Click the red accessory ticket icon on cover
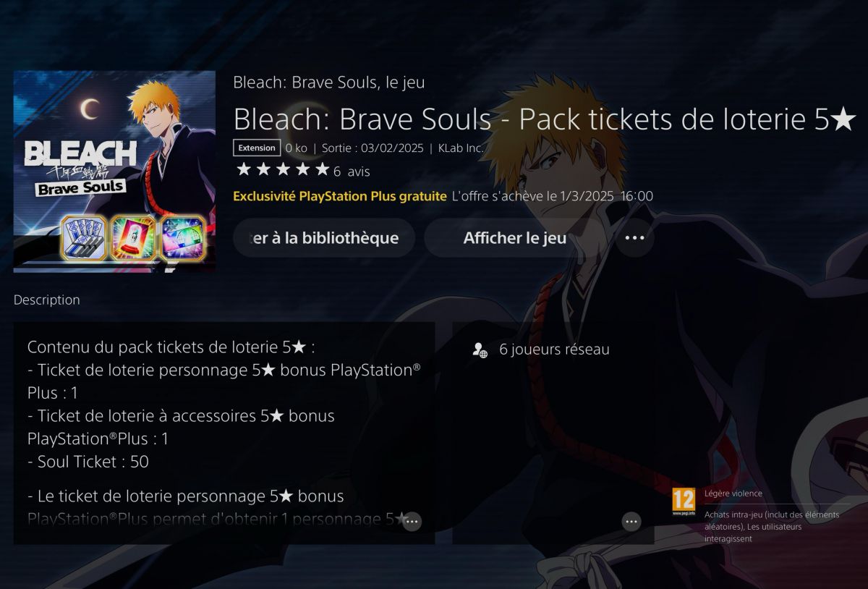Image resolution: width=868 pixels, height=589 pixels. coord(134,238)
